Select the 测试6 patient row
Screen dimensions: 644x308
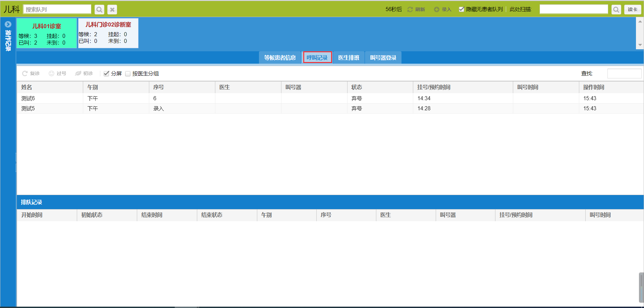pos(330,98)
